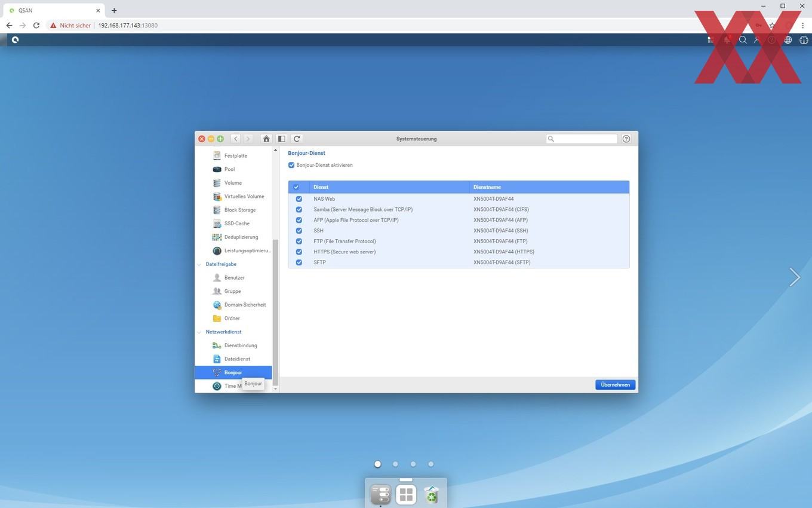Screen dimensions: 812x508
Task: Open the Gruppe settings
Action: tap(233, 291)
